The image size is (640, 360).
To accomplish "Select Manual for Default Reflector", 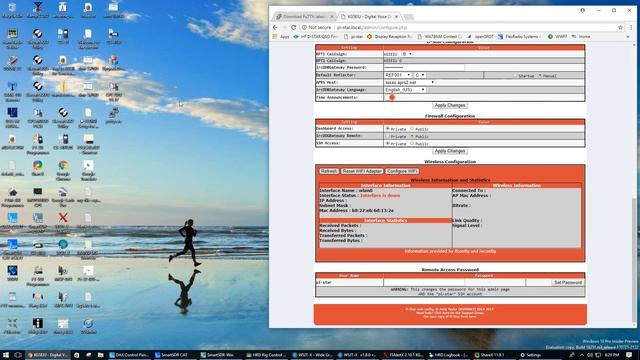I will 540,76.
